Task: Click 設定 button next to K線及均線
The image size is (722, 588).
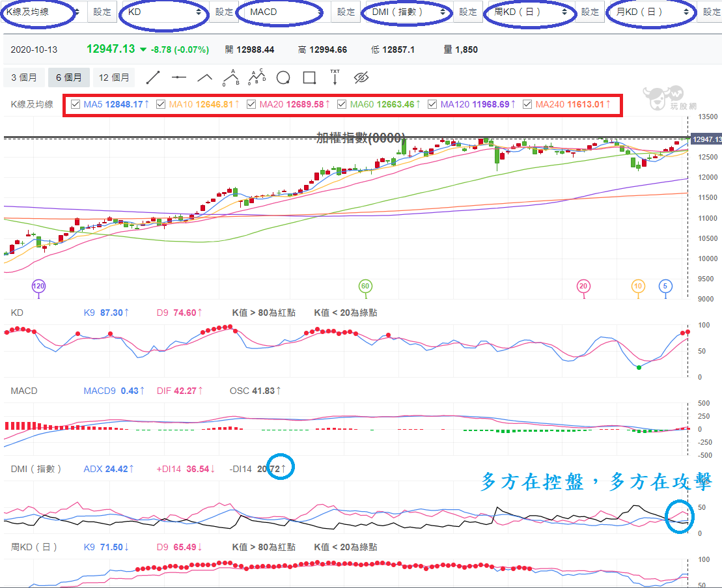Action: pyautogui.click(x=102, y=12)
